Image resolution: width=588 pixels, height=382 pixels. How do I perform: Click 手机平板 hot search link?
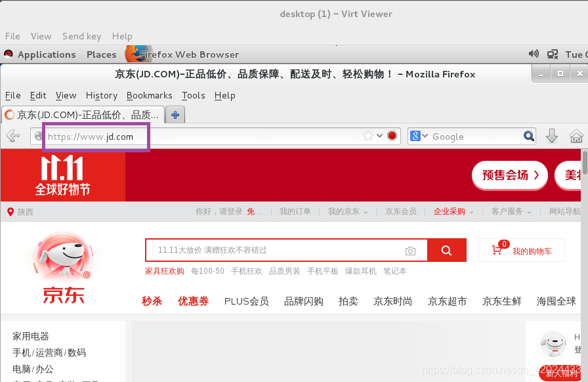coord(322,271)
